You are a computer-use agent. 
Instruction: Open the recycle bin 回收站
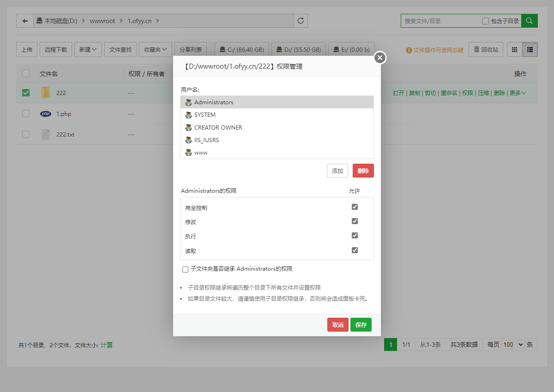pyautogui.click(x=486, y=49)
